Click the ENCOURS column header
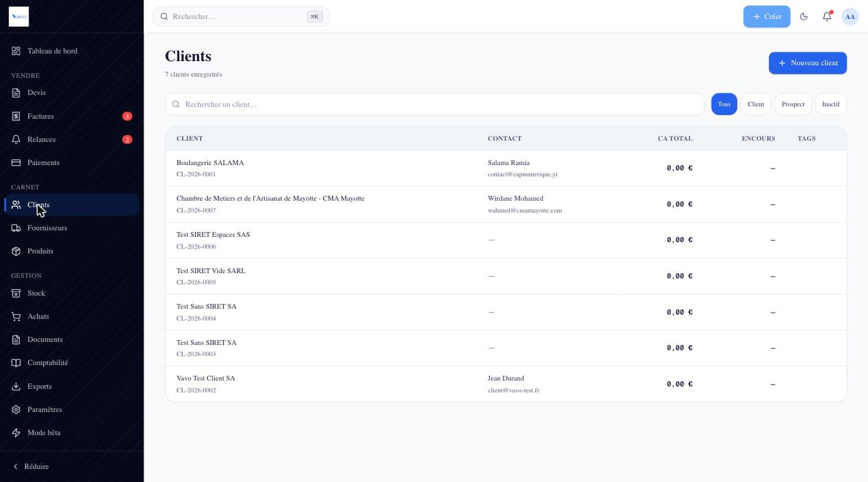This screenshot has width=868, height=482. (x=758, y=138)
